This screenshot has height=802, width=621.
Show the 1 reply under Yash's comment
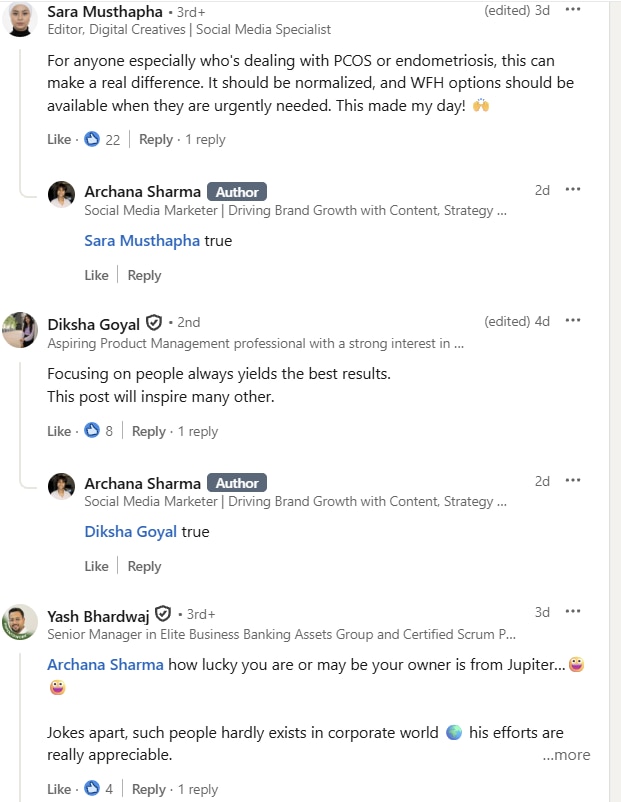(x=199, y=789)
